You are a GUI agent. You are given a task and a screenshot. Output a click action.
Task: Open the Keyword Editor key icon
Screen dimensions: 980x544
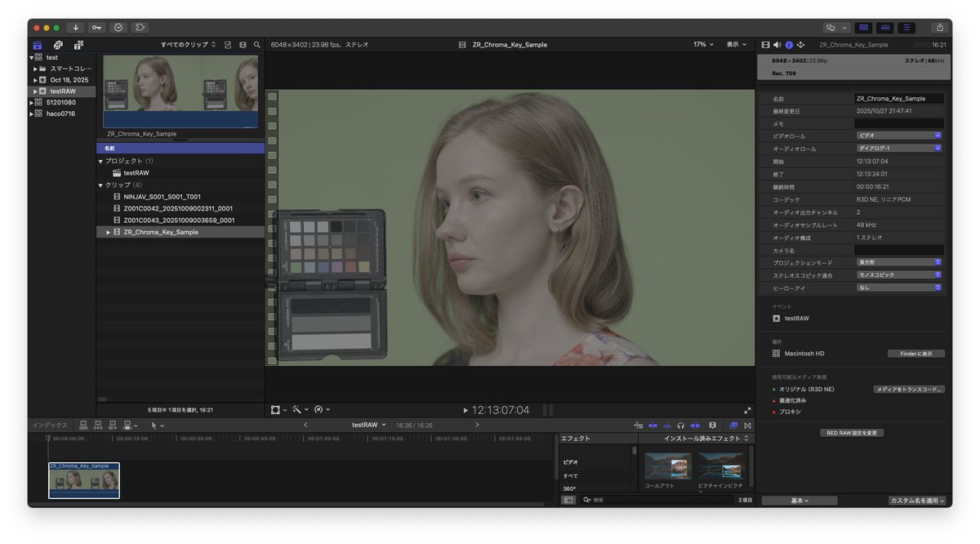click(x=96, y=26)
